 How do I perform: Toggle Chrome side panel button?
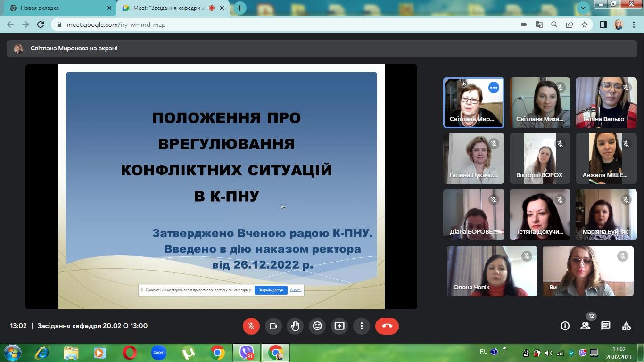(603, 25)
